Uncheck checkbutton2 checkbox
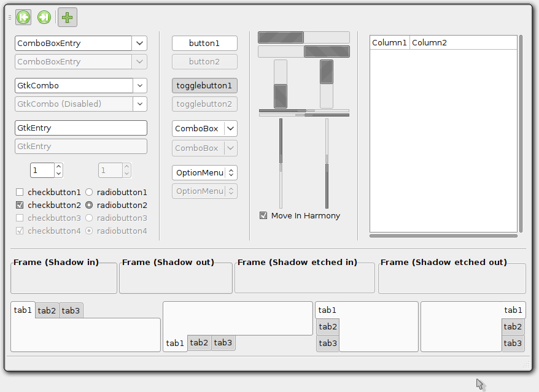 tap(20, 205)
